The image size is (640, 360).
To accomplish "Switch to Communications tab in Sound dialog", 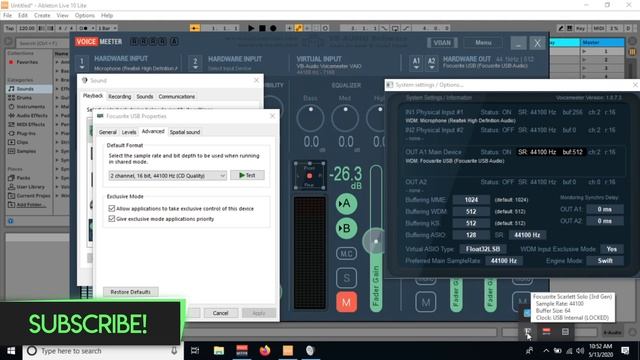I will coord(177,97).
